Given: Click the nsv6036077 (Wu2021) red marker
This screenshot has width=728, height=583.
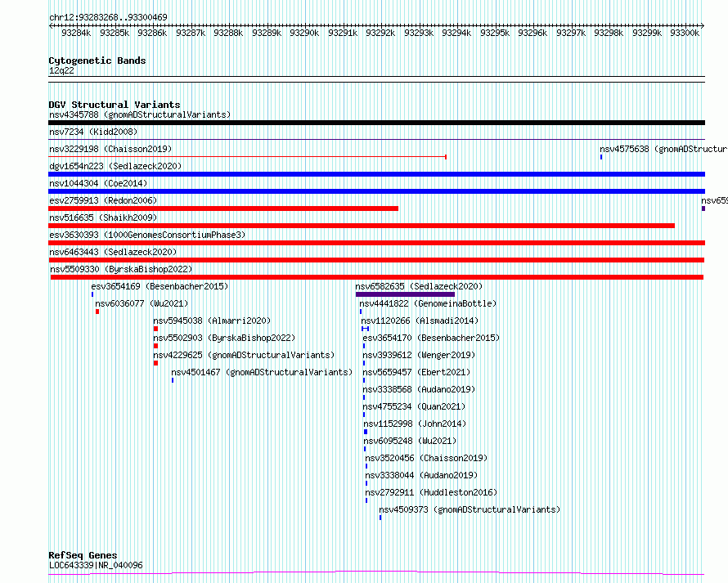Looking at the screenshot, I should coord(97,312).
